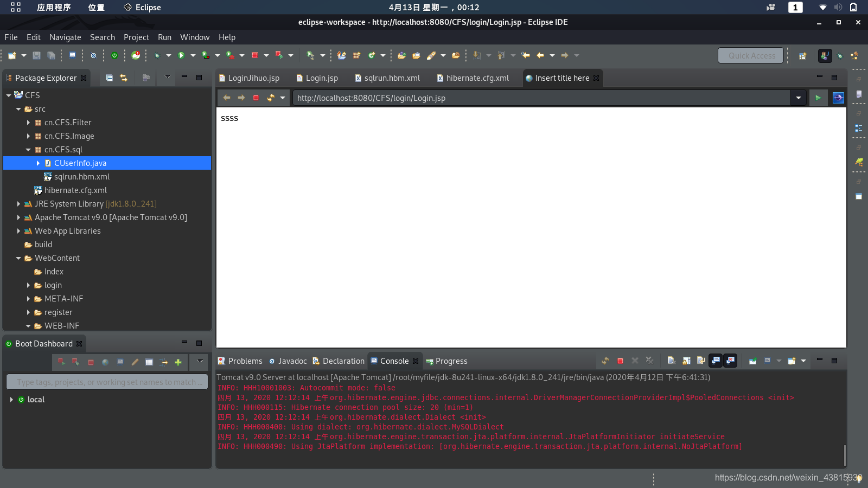
Task: Toggle Show Console on standard output change
Action: [x=716, y=361]
